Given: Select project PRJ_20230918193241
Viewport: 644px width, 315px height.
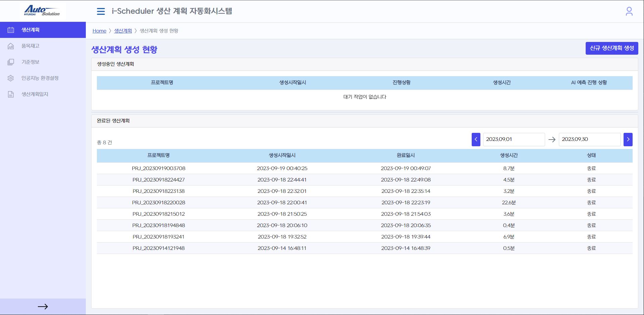Looking at the screenshot, I should (x=159, y=237).
